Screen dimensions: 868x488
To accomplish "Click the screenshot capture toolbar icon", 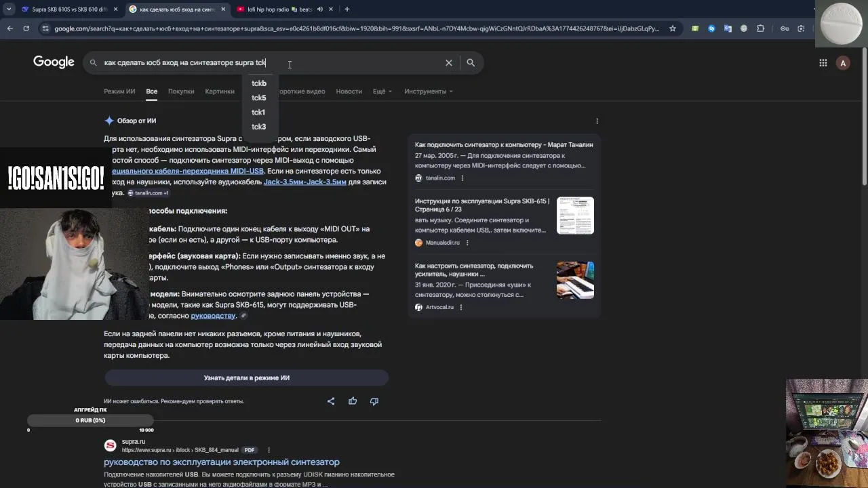I will point(801,28).
